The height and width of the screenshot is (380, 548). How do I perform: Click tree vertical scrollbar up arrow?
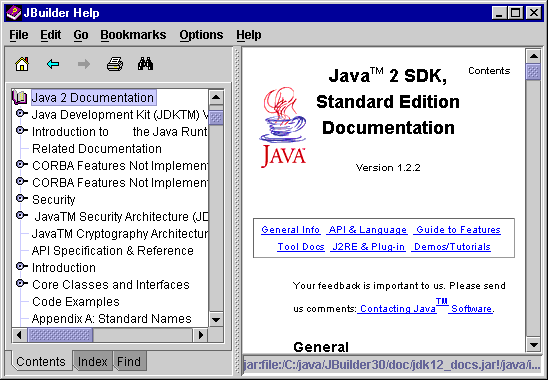click(216, 97)
